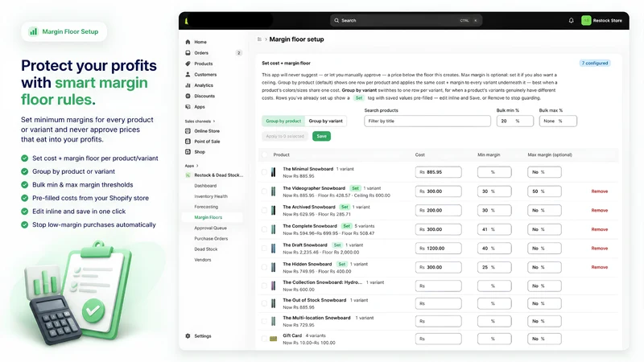Check The Videographer Snowboard row checkbox
The width and height of the screenshot is (644, 362).
[265, 191]
